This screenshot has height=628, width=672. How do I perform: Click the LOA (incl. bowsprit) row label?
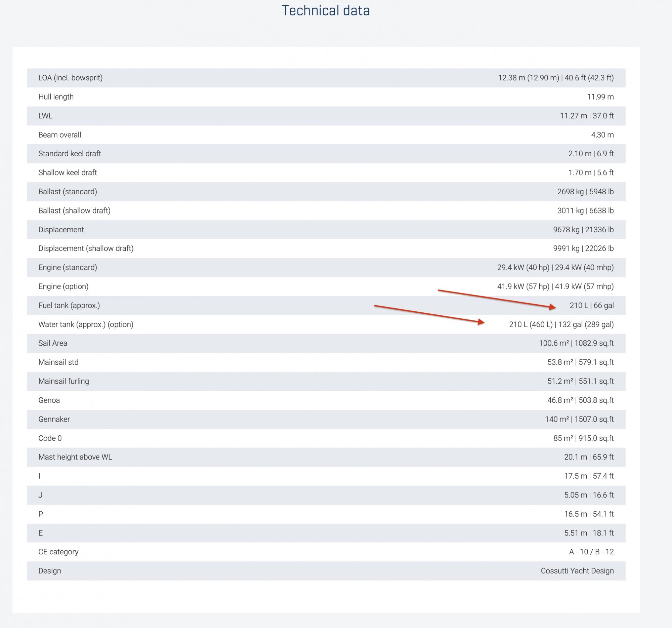70,78
